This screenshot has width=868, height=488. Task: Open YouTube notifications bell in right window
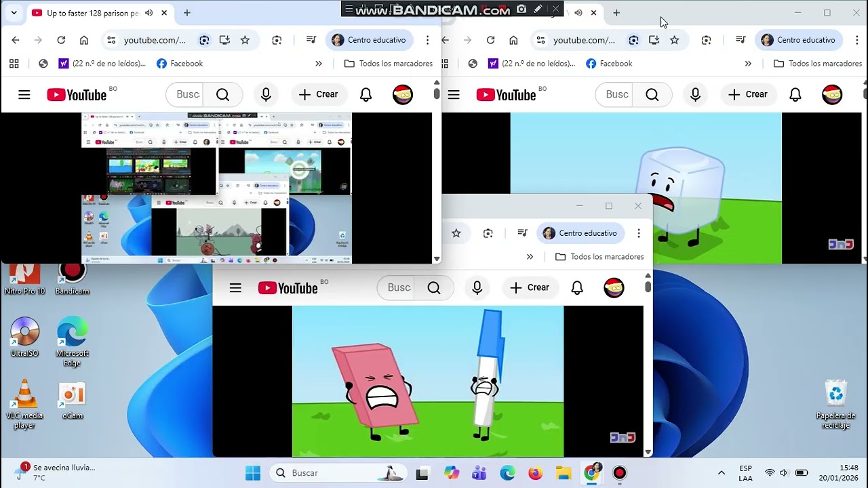coord(795,95)
